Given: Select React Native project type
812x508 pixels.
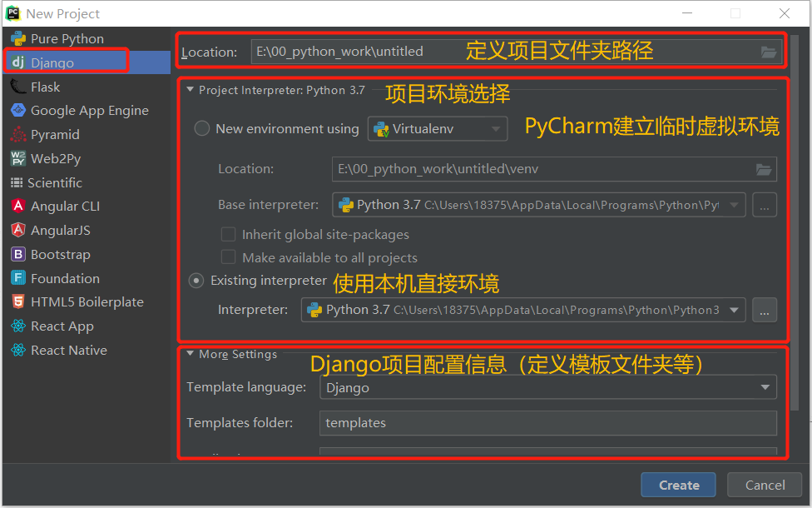Looking at the screenshot, I should click(87, 351).
